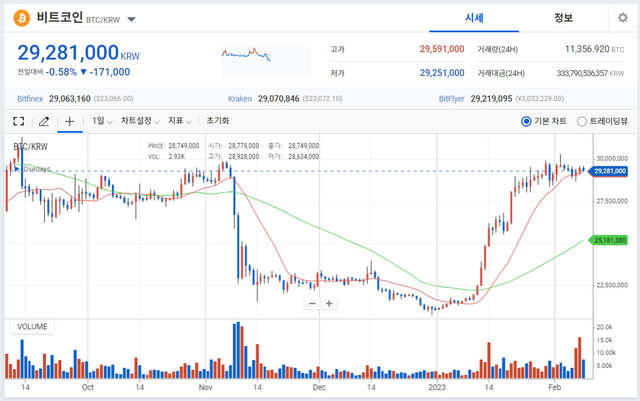
Task: Click the Bitfinex price 29,063,160
Action: click(70, 99)
